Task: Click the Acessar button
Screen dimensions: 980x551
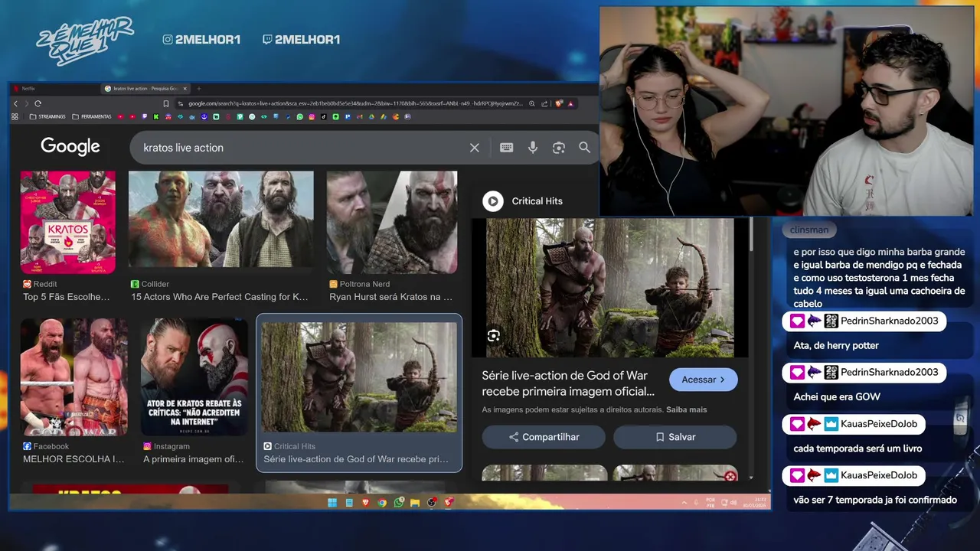Action: [703, 380]
